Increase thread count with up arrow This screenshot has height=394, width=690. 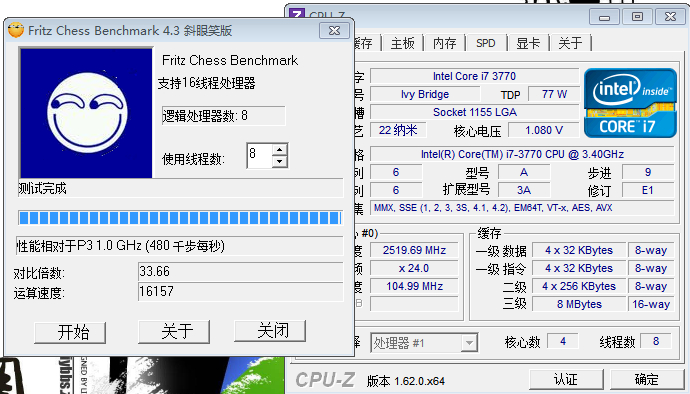point(279,150)
